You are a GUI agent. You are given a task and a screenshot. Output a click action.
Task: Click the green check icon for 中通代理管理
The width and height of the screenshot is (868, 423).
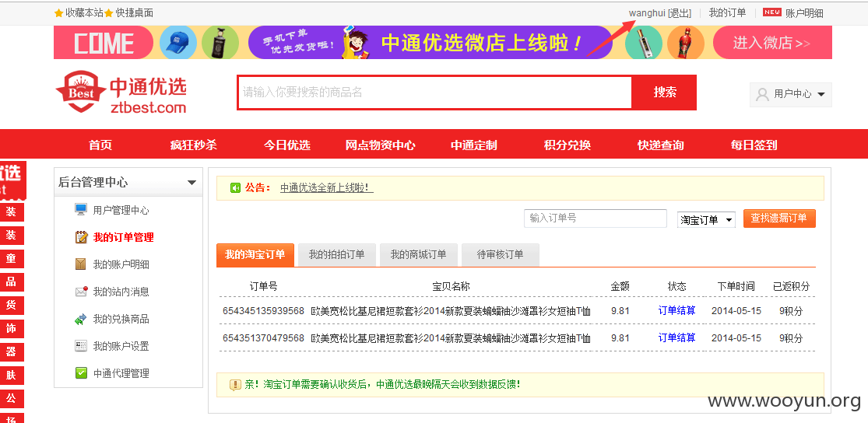point(82,373)
